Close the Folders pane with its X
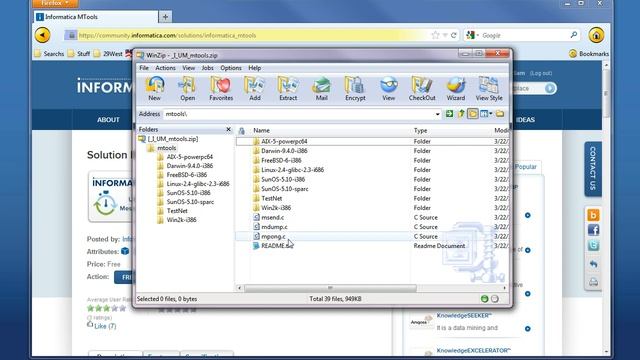This screenshot has height=360, width=640. tap(228, 129)
